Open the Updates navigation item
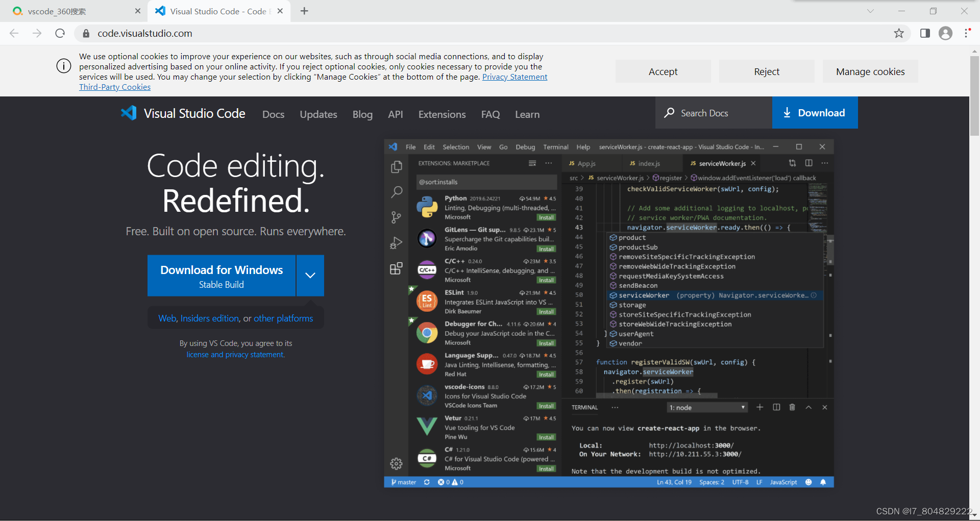The height and width of the screenshot is (521, 980). pyautogui.click(x=318, y=114)
